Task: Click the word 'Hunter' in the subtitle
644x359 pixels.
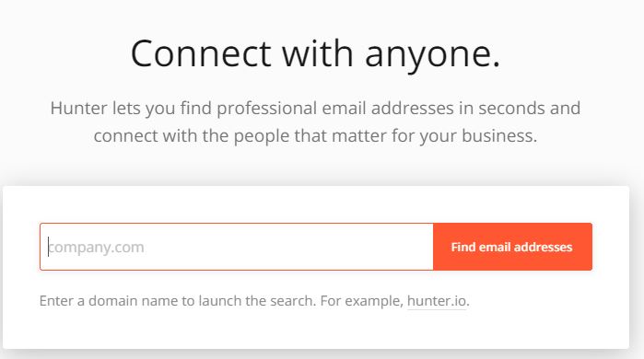Action: tap(79, 109)
